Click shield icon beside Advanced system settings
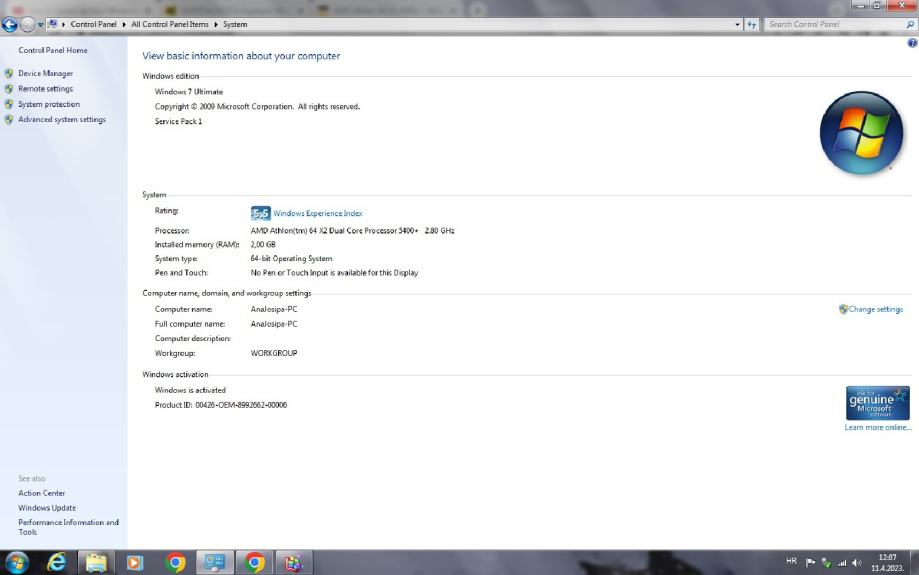Image resolution: width=919 pixels, height=575 pixels. pos(9,120)
